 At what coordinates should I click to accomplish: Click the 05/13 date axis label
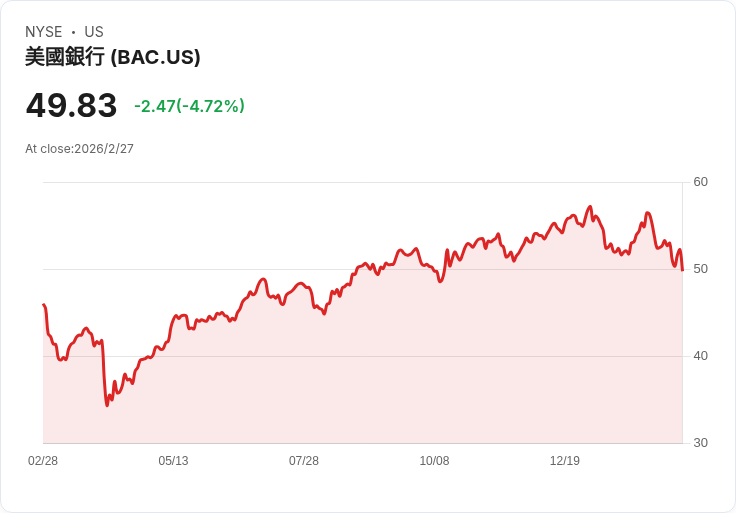click(x=173, y=461)
